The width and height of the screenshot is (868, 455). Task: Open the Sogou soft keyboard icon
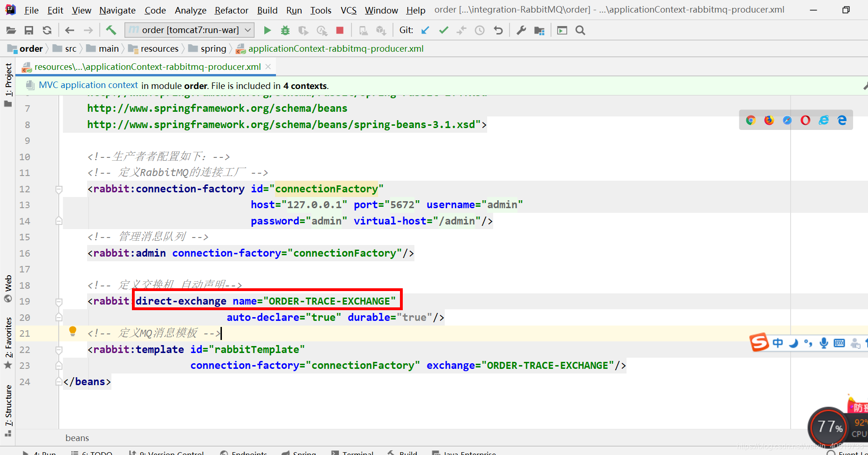[839, 343]
